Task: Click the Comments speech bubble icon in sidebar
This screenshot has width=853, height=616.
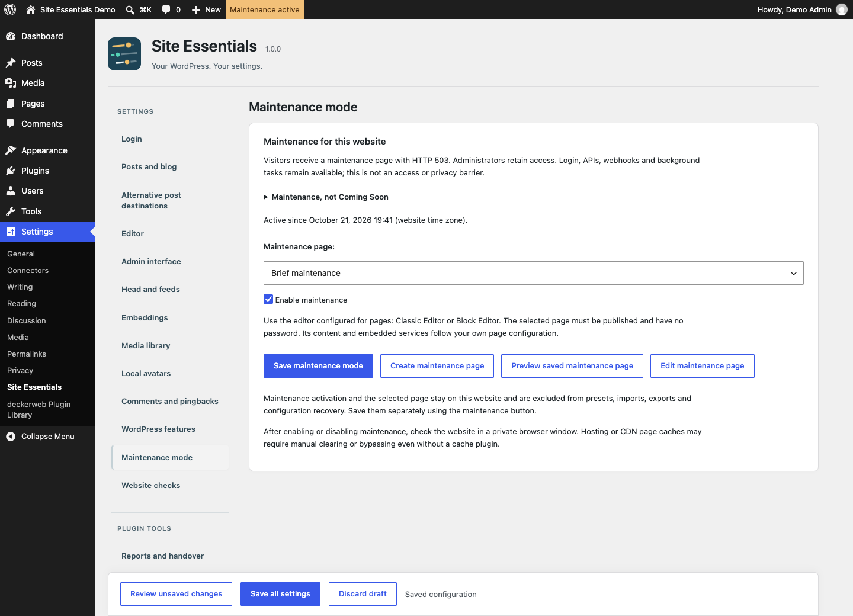Action: 11,124
